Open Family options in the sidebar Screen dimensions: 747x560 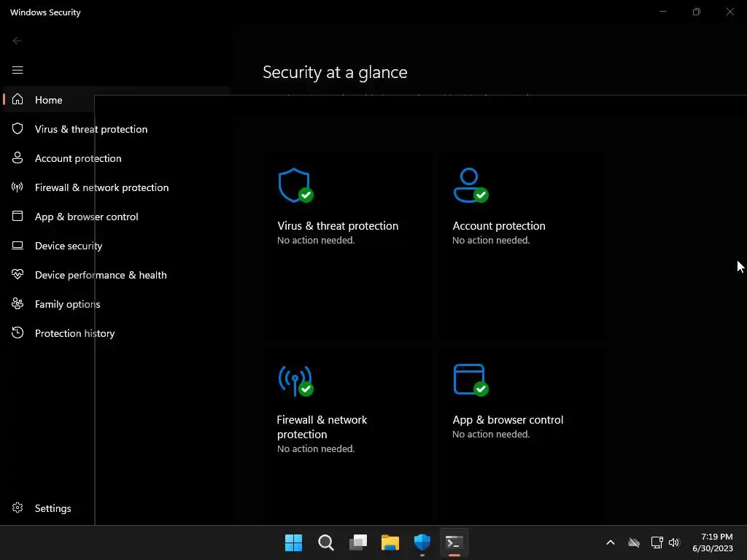pyautogui.click(x=67, y=304)
